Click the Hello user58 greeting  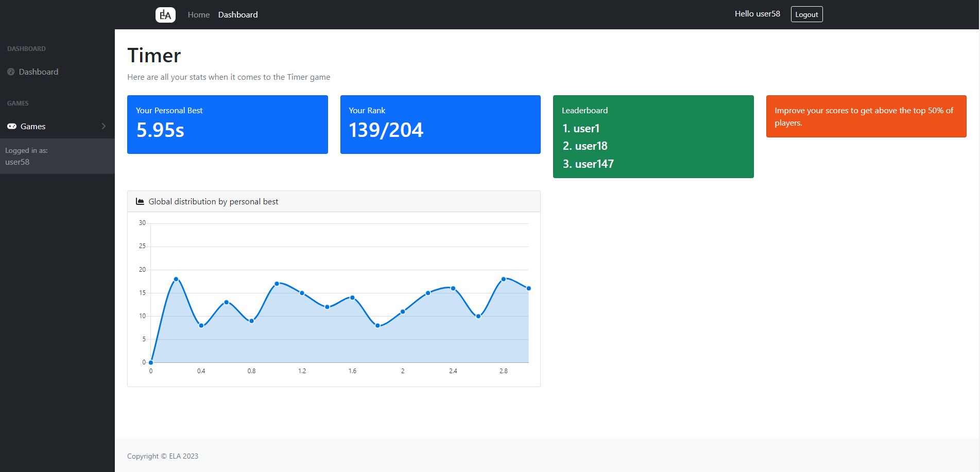click(x=757, y=14)
